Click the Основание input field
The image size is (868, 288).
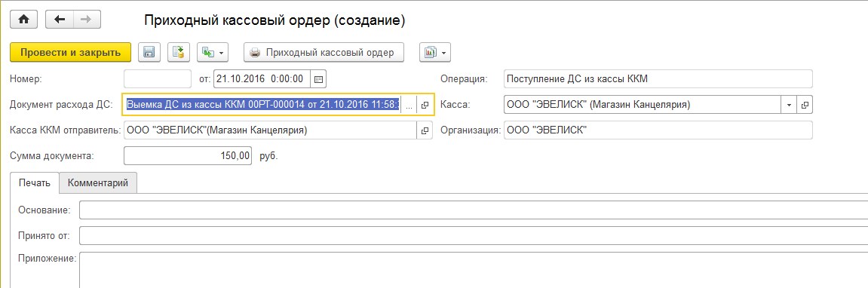point(474,210)
